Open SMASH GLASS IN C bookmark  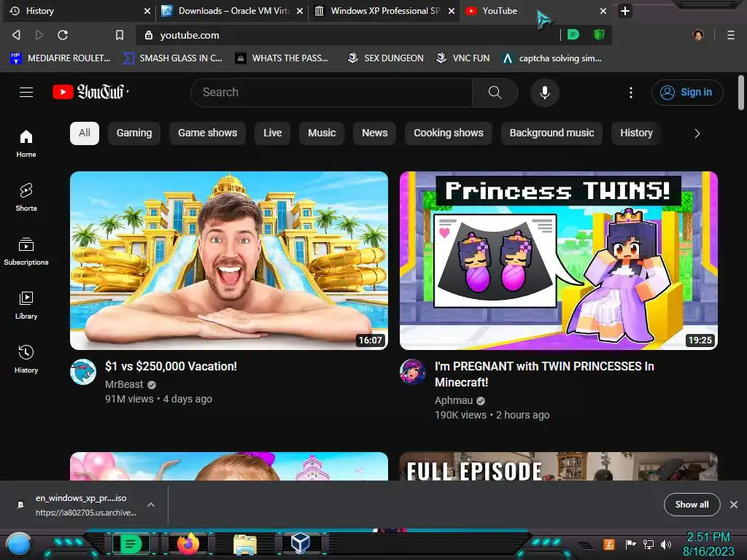(x=173, y=58)
